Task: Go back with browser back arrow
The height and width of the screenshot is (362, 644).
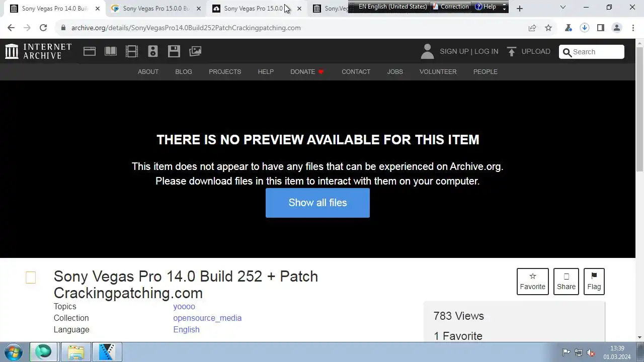Action: tap(11, 28)
